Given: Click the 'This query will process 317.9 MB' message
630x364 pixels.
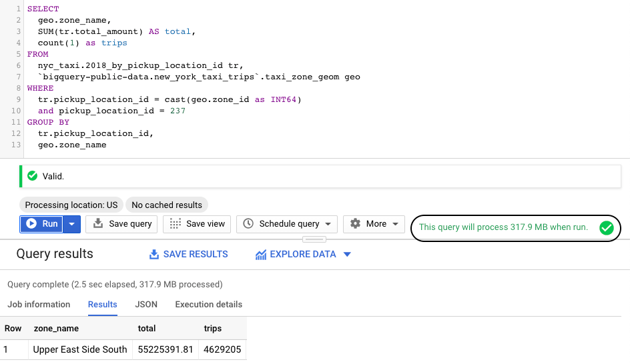Looking at the screenshot, I should (503, 227).
